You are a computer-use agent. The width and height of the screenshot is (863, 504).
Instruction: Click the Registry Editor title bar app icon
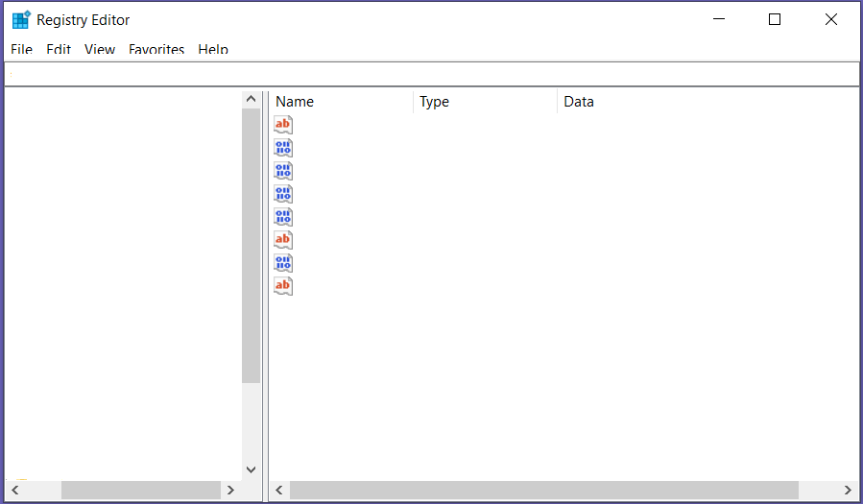21,19
